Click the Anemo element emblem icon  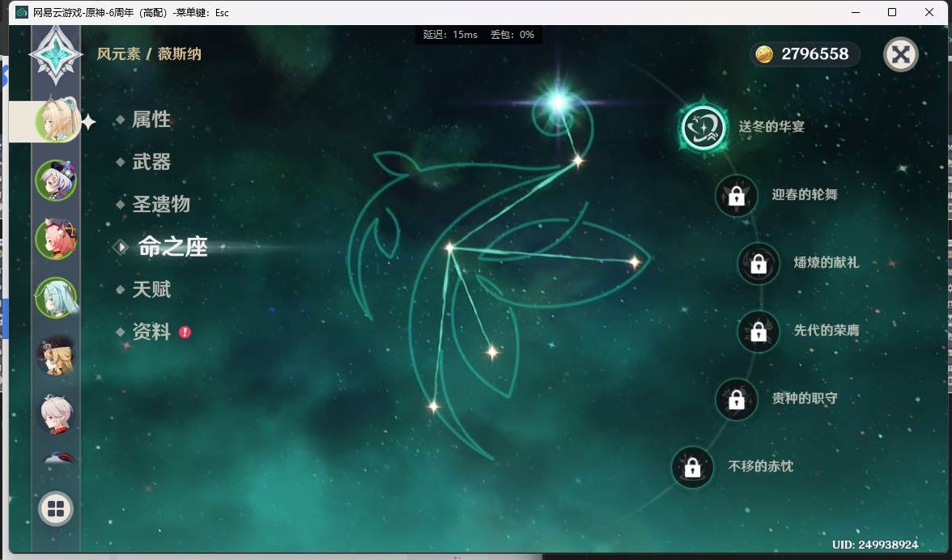click(56, 54)
